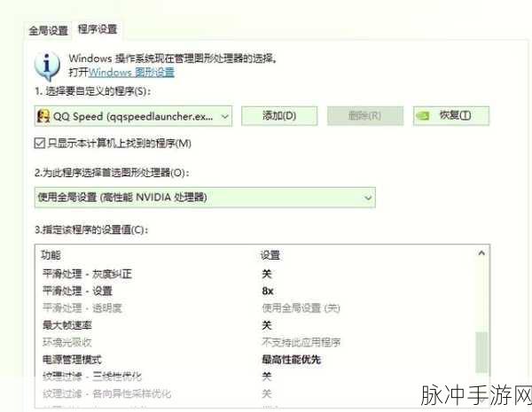
Task: Click the QQ Speed program icon
Action: [x=43, y=116]
